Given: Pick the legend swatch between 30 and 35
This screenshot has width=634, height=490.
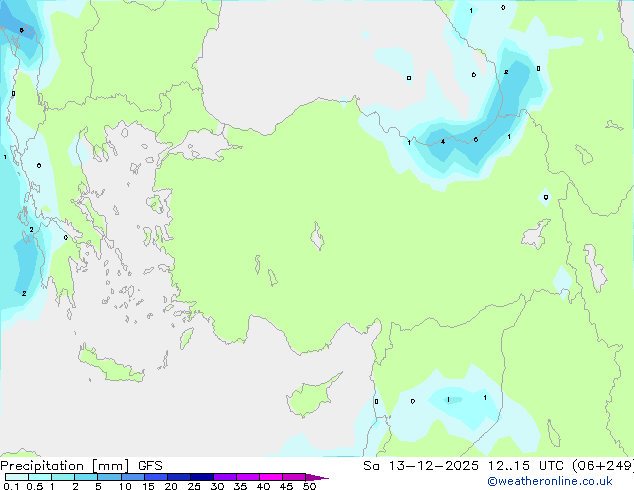Looking at the screenshot, I should click(224, 477).
